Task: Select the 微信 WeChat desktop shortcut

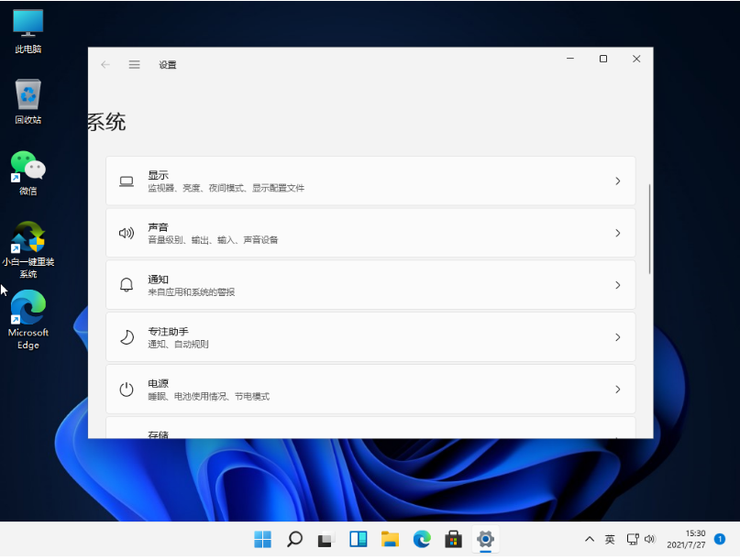Action: [28, 172]
